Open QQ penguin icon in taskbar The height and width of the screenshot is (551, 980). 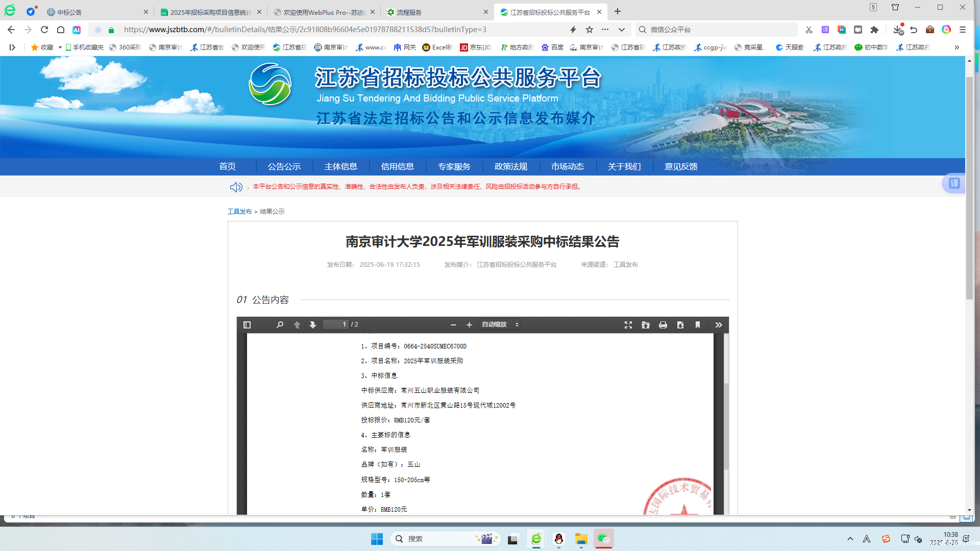pos(559,539)
